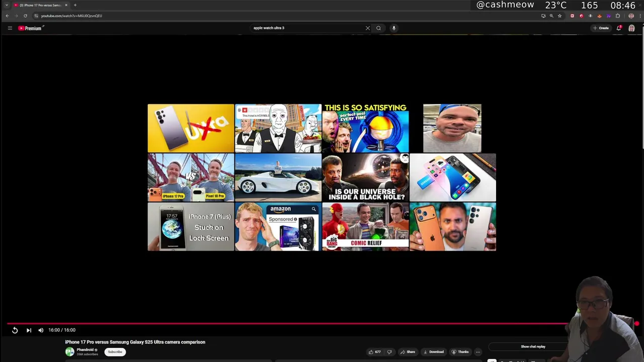Screen dimensions: 644x362
Task: Bookmark this page with star icon
Action: click(x=559, y=16)
